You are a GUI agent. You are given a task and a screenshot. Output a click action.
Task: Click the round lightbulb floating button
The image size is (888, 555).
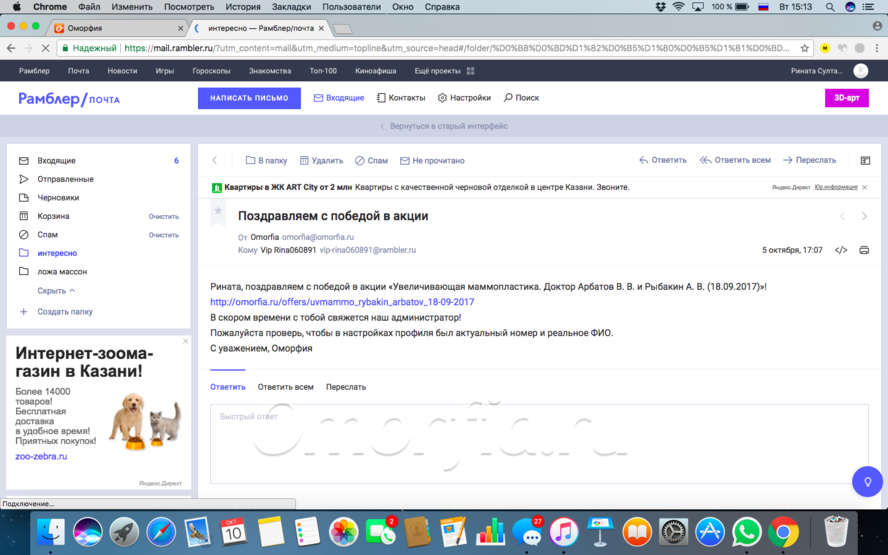[867, 481]
